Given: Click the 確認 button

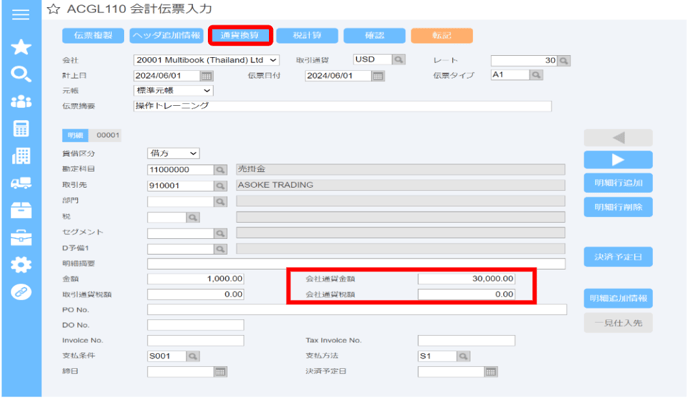Looking at the screenshot, I should (x=374, y=36).
